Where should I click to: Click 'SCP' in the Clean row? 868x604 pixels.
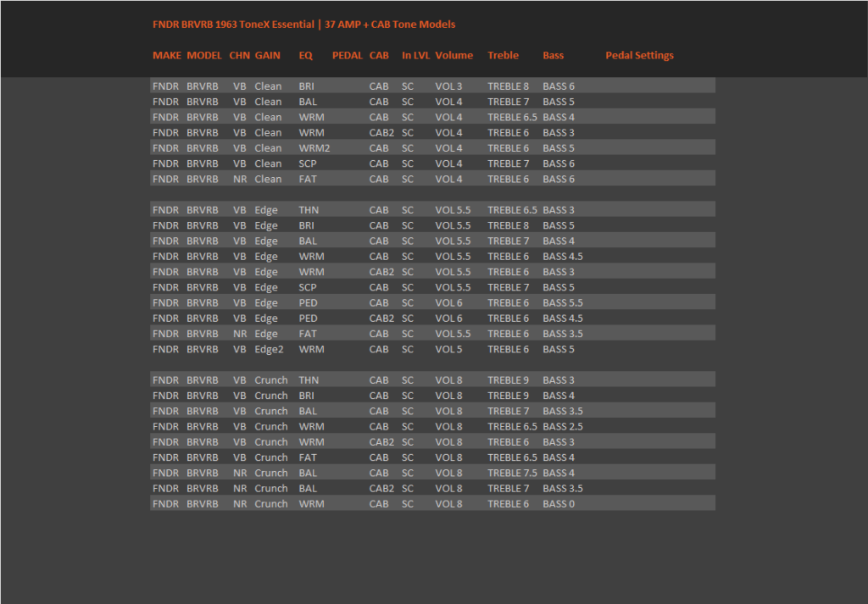[x=308, y=163]
